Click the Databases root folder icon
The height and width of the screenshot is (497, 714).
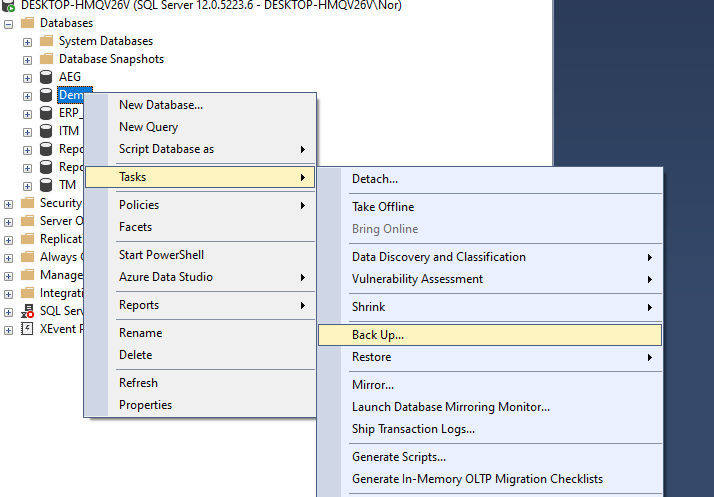point(27,22)
